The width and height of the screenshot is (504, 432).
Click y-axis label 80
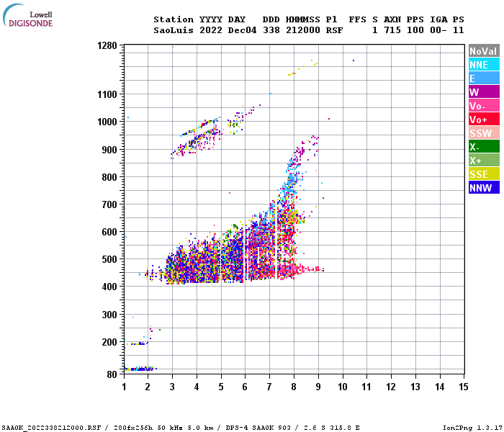click(112, 374)
